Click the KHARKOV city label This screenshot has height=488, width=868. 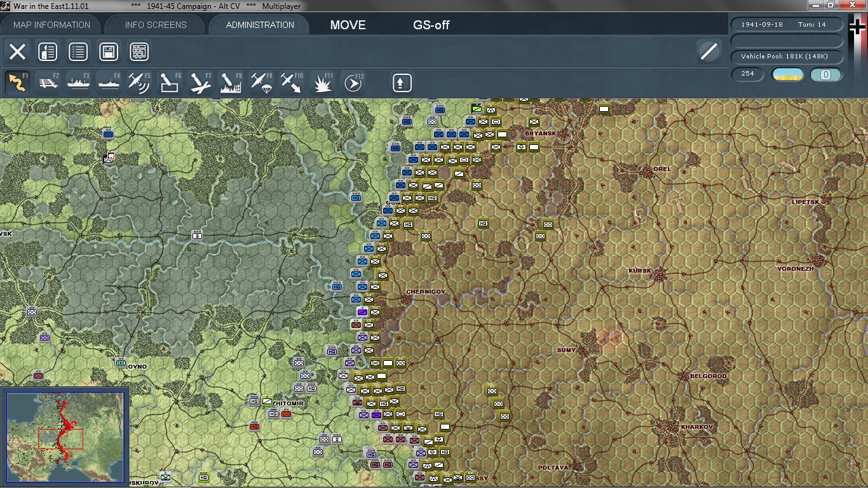point(697,427)
